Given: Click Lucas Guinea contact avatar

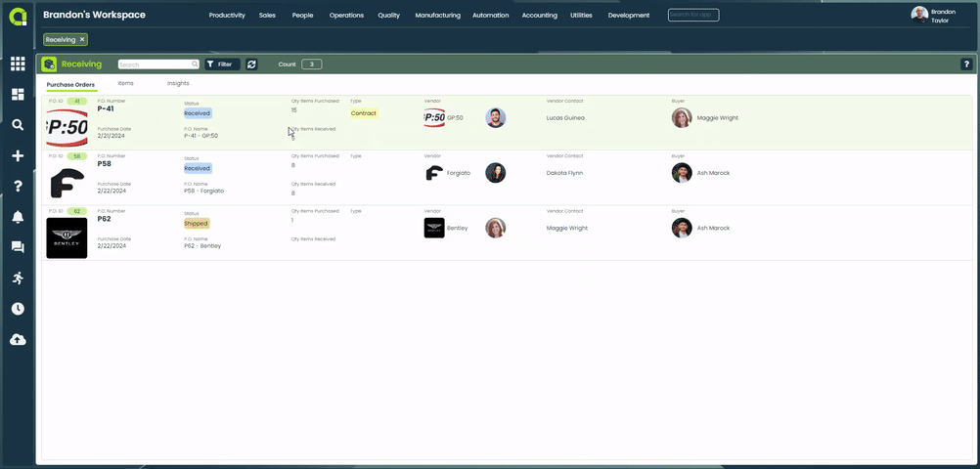Looking at the screenshot, I should coord(496,117).
